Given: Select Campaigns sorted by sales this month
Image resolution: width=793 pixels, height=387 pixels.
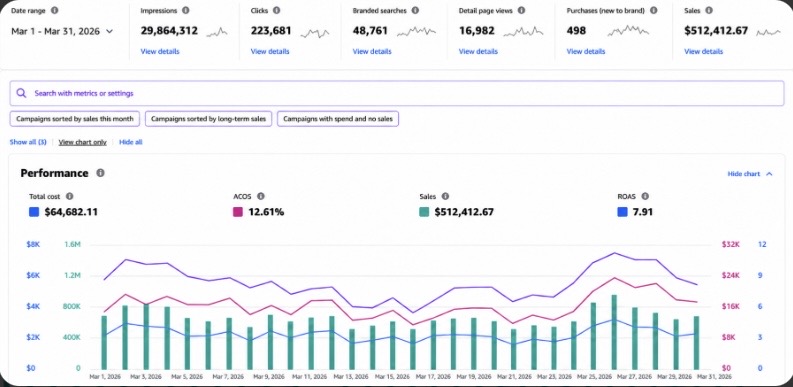Looking at the screenshot, I should (x=75, y=119).
